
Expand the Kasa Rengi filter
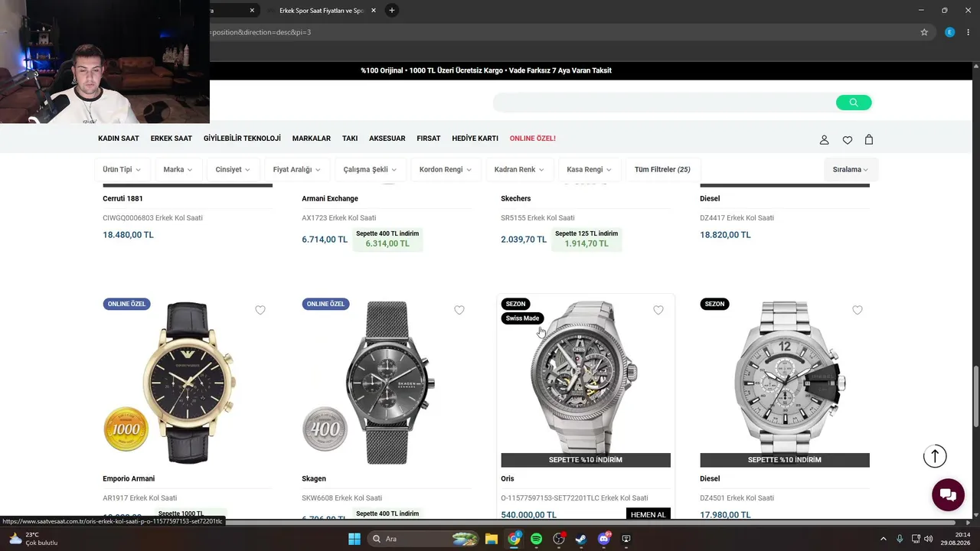pyautogui.click(x=589, y=169)
